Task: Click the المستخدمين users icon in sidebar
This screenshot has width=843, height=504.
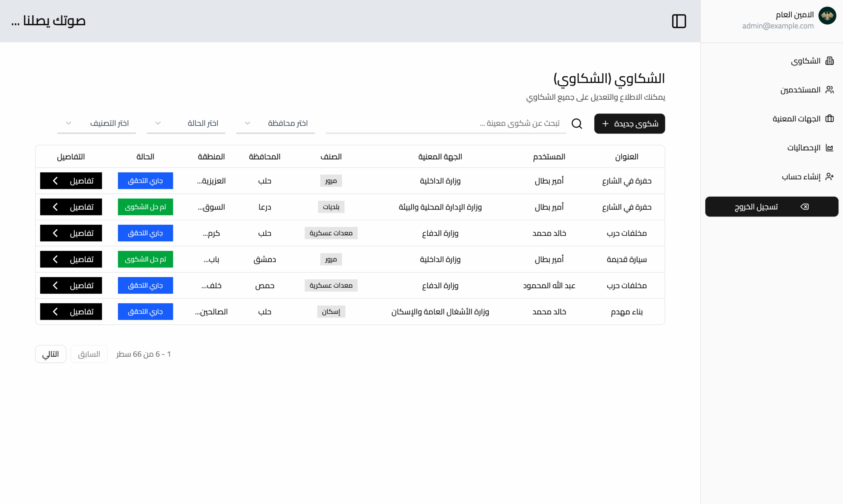Action: tap(829, 90)
